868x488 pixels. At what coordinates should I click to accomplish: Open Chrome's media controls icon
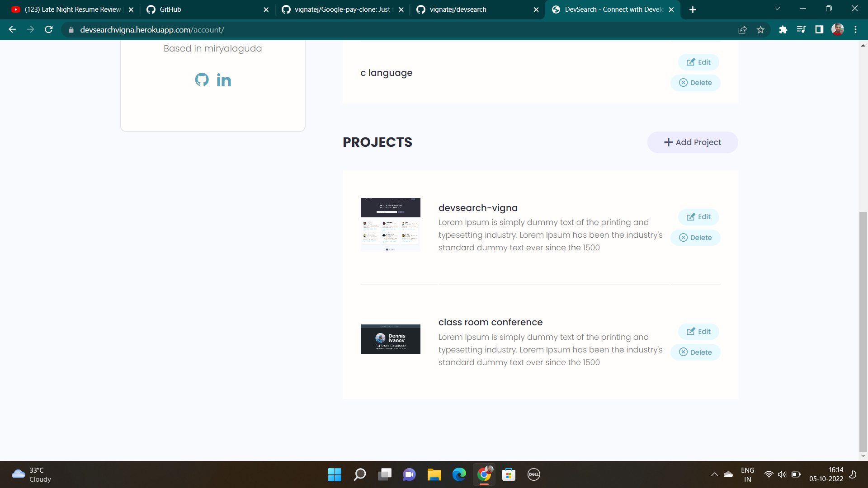[x=801, y=29]
